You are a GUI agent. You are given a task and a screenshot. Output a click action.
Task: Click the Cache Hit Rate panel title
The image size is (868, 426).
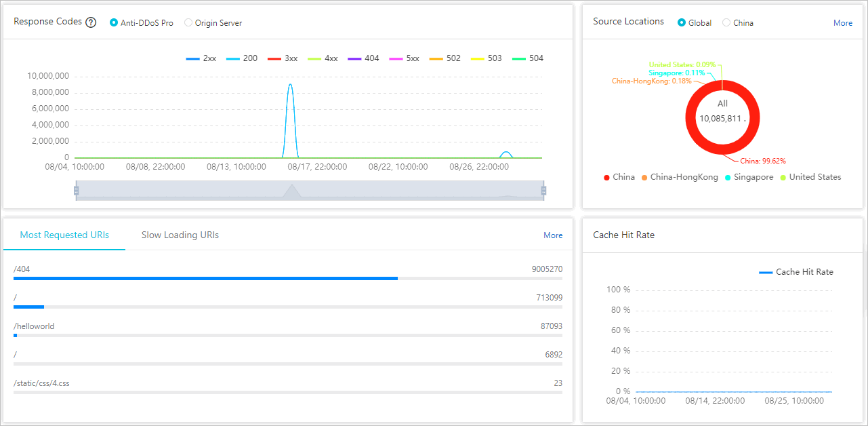coord(623,235)
